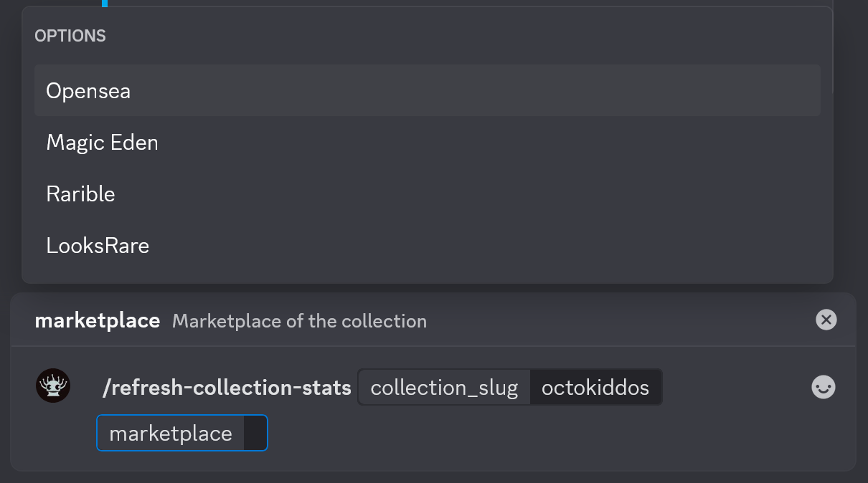Click the whole blue-outlined marketplace parameter chip
The width and height of the screenshot is (868, 483).
pos(182,434)
